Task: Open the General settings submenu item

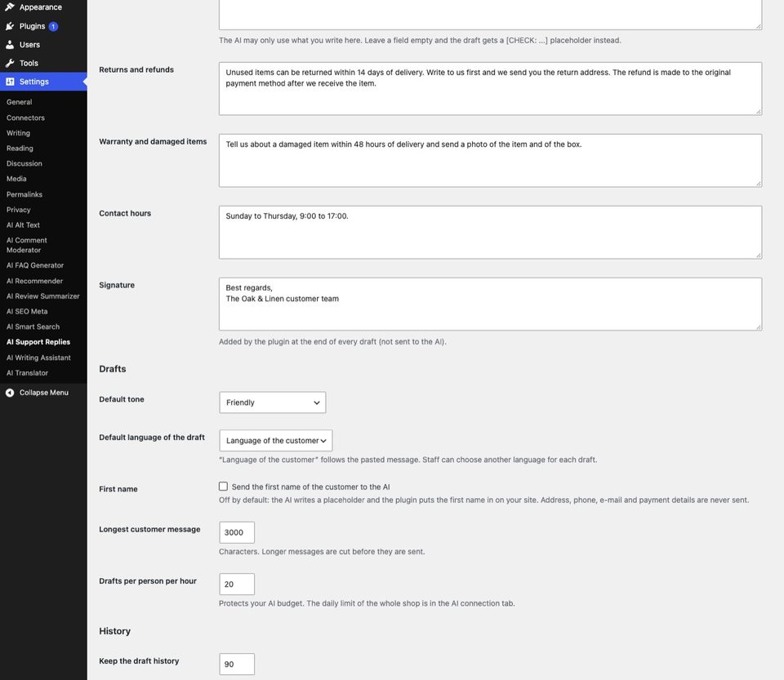Action: click(19, 102)
